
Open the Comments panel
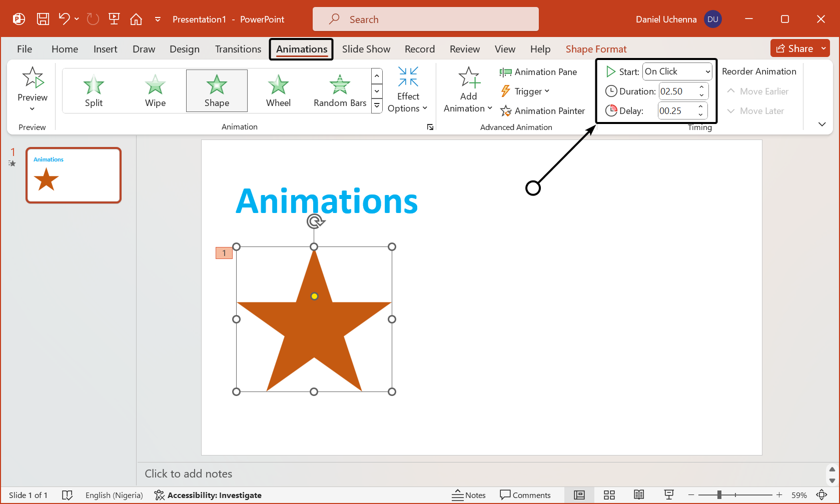click(x=526, y=494)
